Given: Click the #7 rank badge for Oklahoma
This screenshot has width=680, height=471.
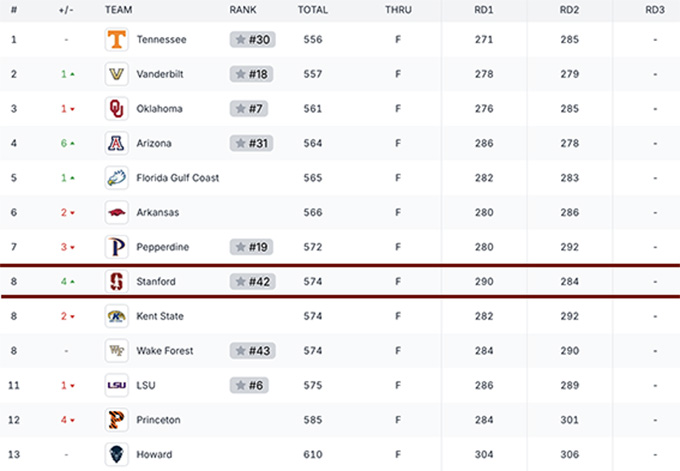Looking at the screenshot, I should point(249,108).
